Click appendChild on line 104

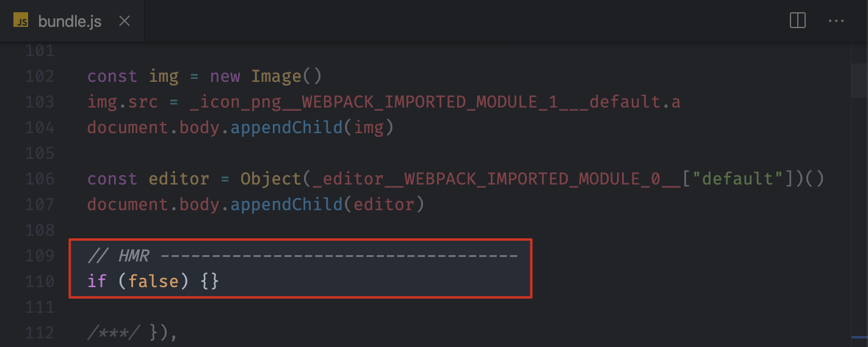click(286, 128)
